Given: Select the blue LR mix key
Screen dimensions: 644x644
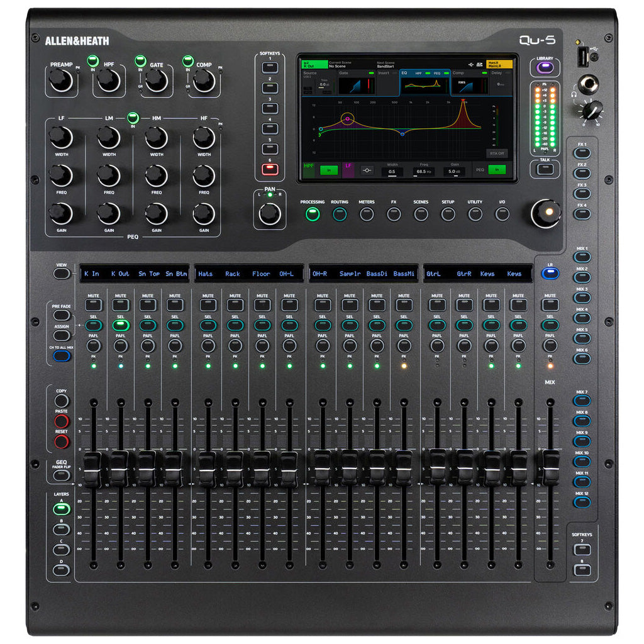Looking at the screenshot, I should click(550, 273).
